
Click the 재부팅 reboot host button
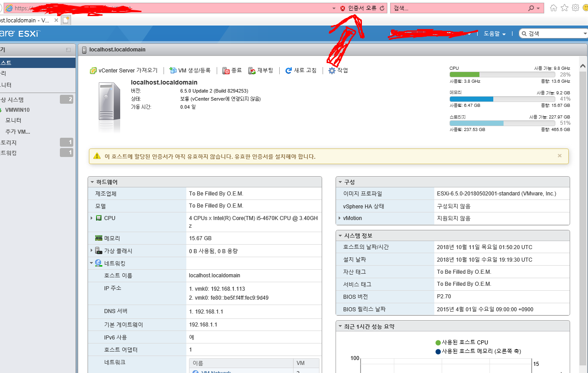(x=261, y=70)
